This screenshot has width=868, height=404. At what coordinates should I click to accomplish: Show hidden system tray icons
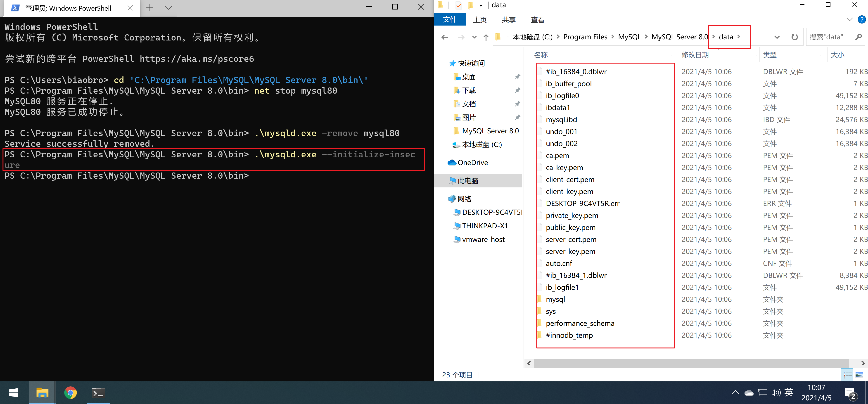pos(735,392)
